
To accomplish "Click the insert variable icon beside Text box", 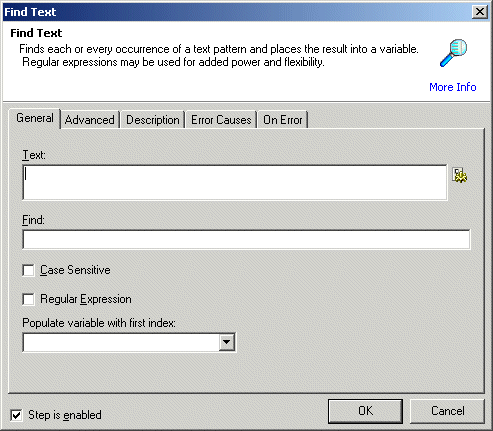I will click(x=460, y=175).
